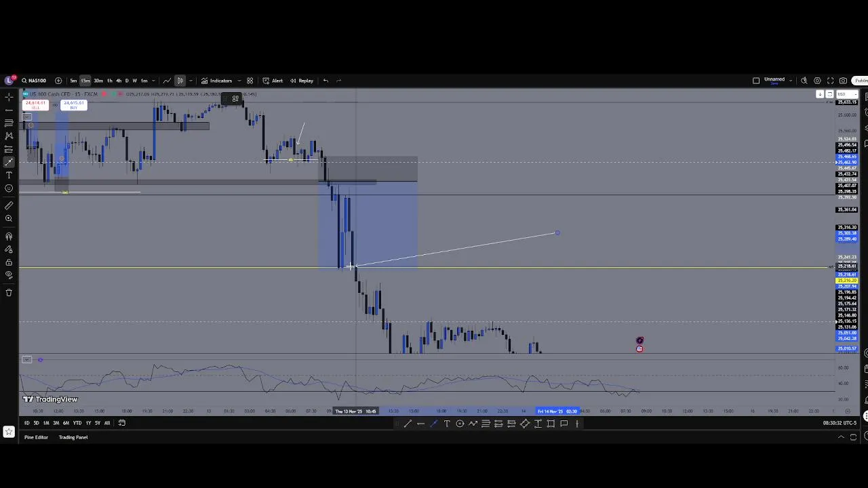Select the 30m timeframe

coord(98,81)
